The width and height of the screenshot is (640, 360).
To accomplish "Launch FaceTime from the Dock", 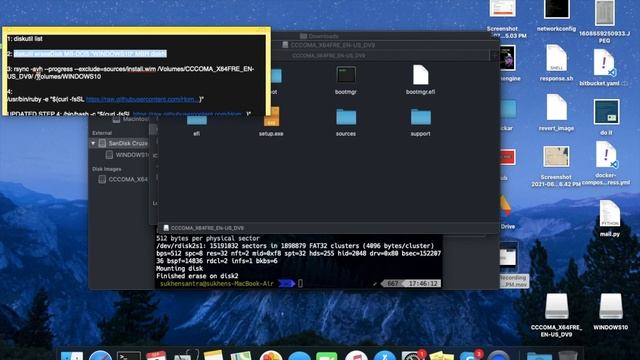I will click(x=327, y=355).
